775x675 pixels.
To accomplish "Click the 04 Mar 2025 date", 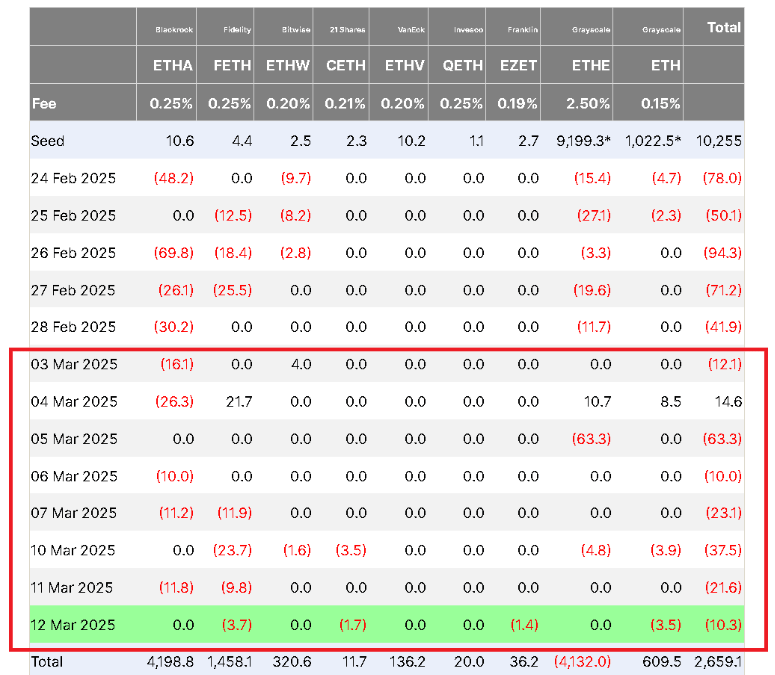I will click(x=74, y=401).
